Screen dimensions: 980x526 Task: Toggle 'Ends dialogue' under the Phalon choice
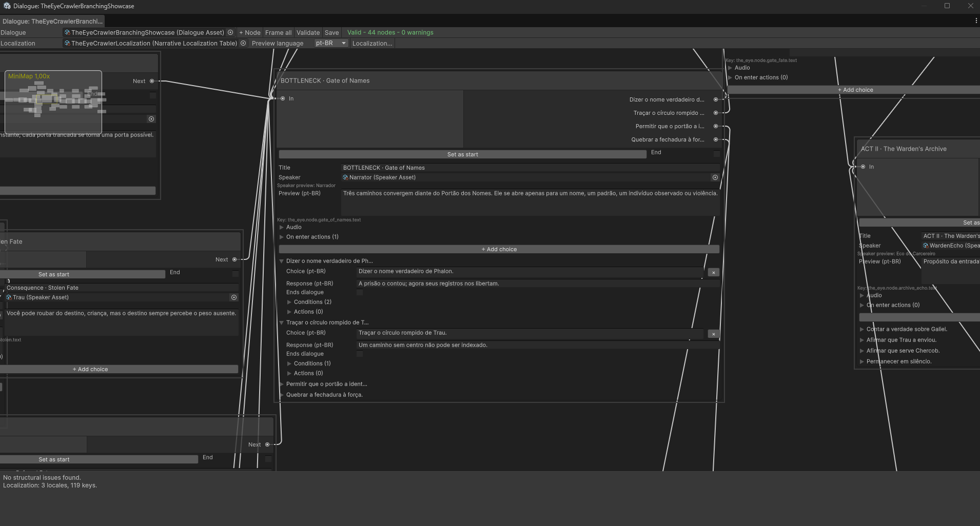360,292
